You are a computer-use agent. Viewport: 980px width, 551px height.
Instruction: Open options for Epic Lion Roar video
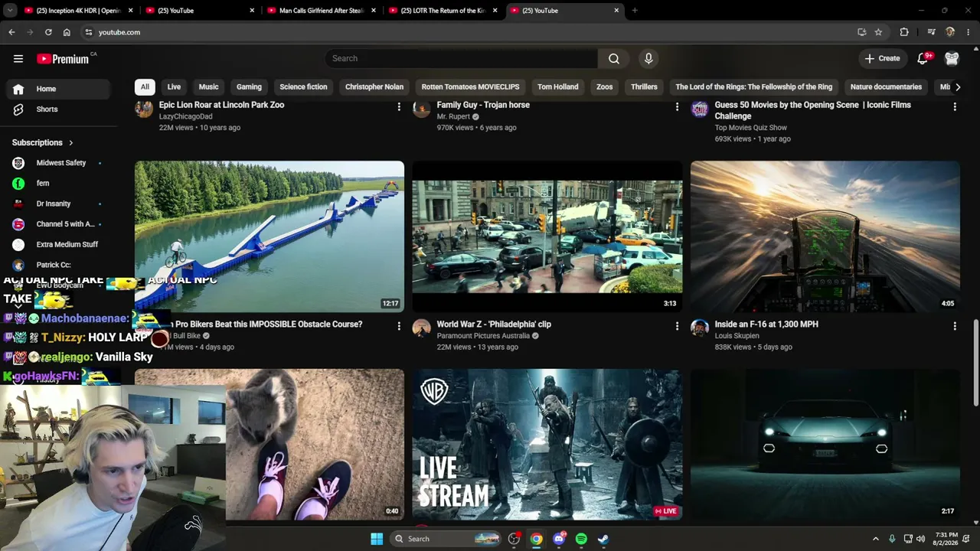399,107
